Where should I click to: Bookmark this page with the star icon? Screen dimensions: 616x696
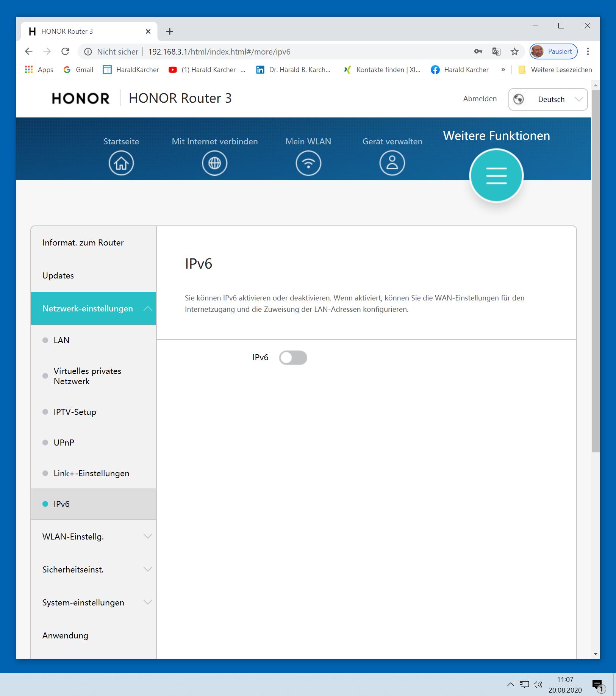coord(514,52)
